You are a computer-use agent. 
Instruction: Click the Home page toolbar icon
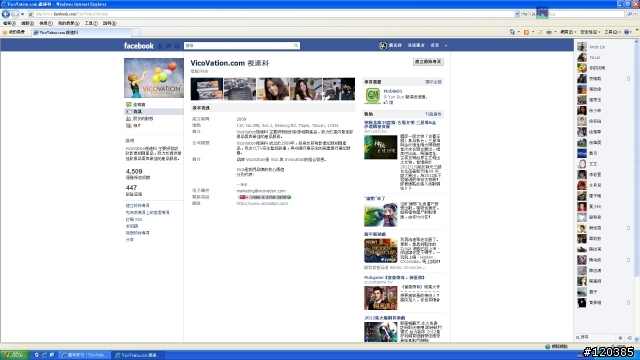click(x=512, y=32)
